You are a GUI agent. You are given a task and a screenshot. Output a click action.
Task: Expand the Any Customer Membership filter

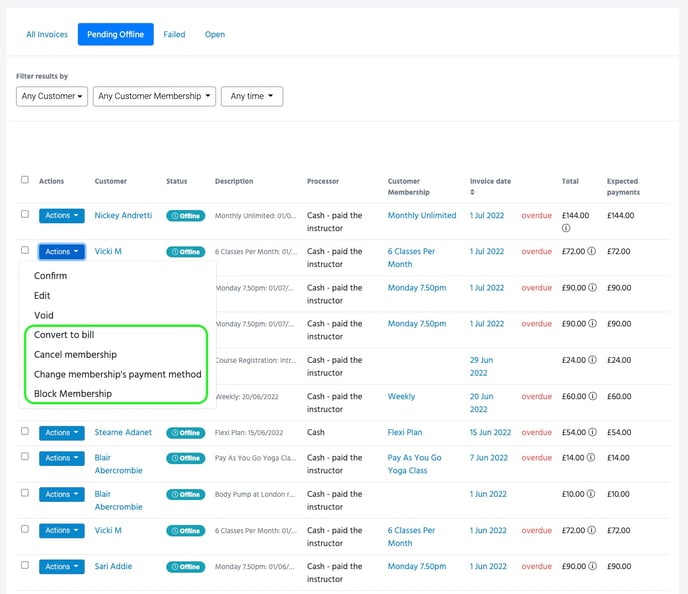click(154, 97)
